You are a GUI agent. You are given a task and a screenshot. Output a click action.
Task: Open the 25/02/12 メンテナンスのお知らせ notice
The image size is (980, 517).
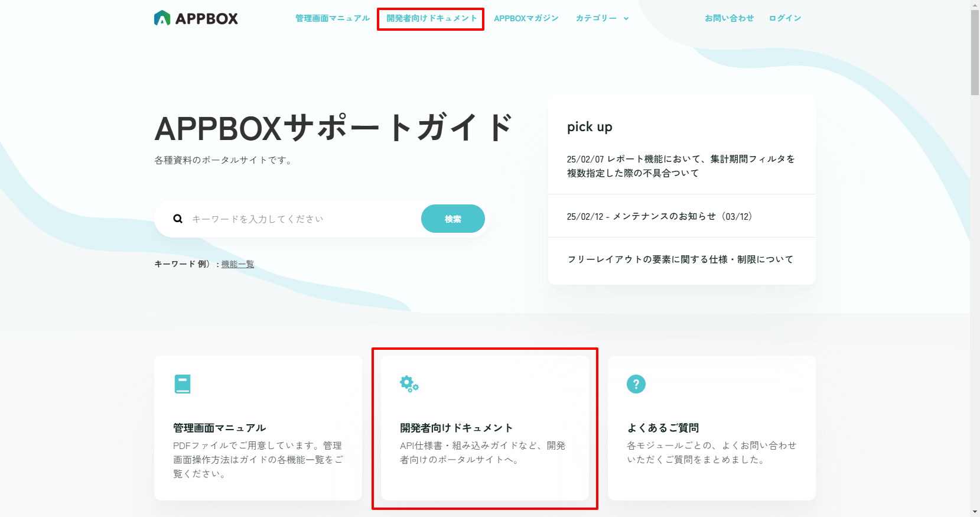pyautogui.click(x=659, y=216)
